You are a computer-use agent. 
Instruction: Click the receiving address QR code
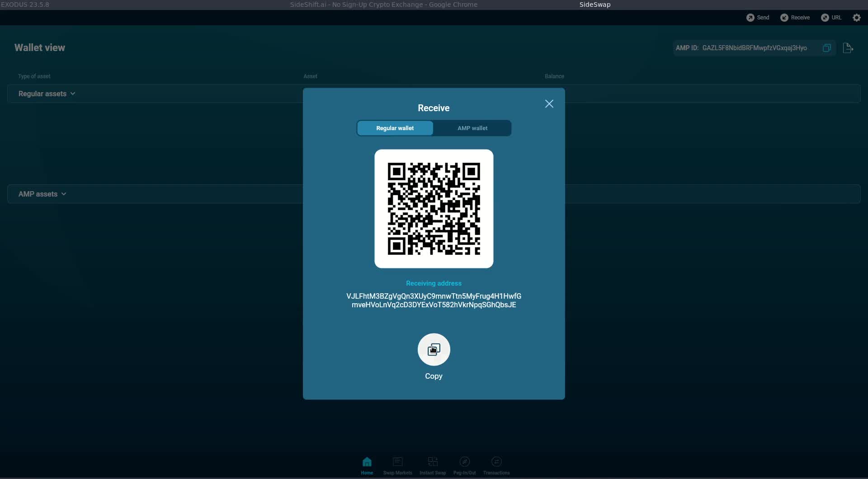point(434,209)
